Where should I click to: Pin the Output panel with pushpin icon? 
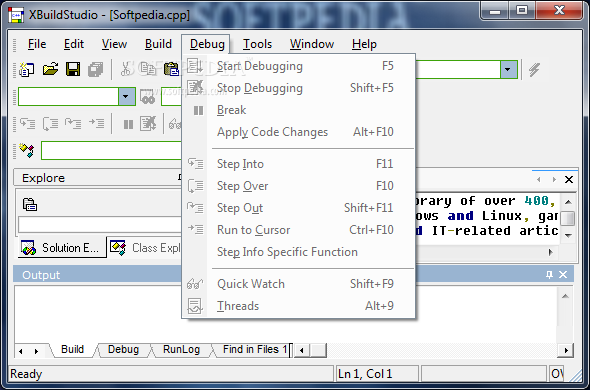pos(549,275)
